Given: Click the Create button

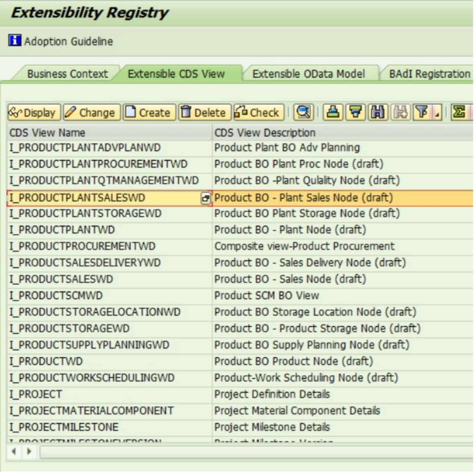Looking at the screenshot, I should 149,112.
